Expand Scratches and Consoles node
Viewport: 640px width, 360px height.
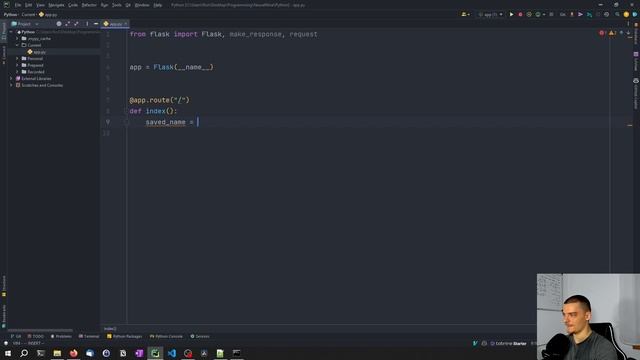coord(11,85)
